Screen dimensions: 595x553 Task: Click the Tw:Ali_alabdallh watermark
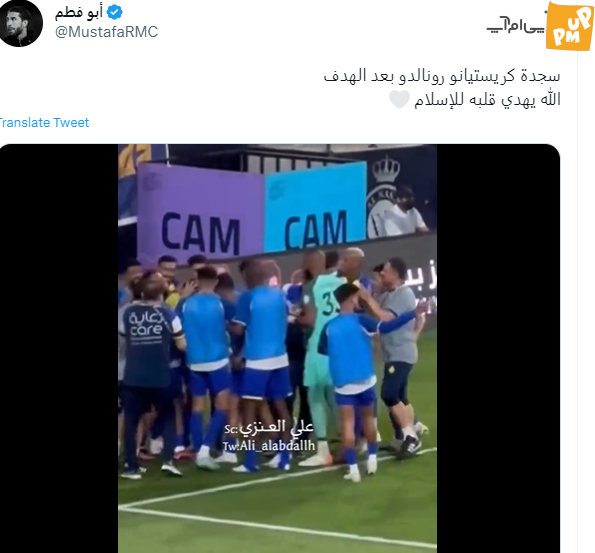click(x=269, y=446)
